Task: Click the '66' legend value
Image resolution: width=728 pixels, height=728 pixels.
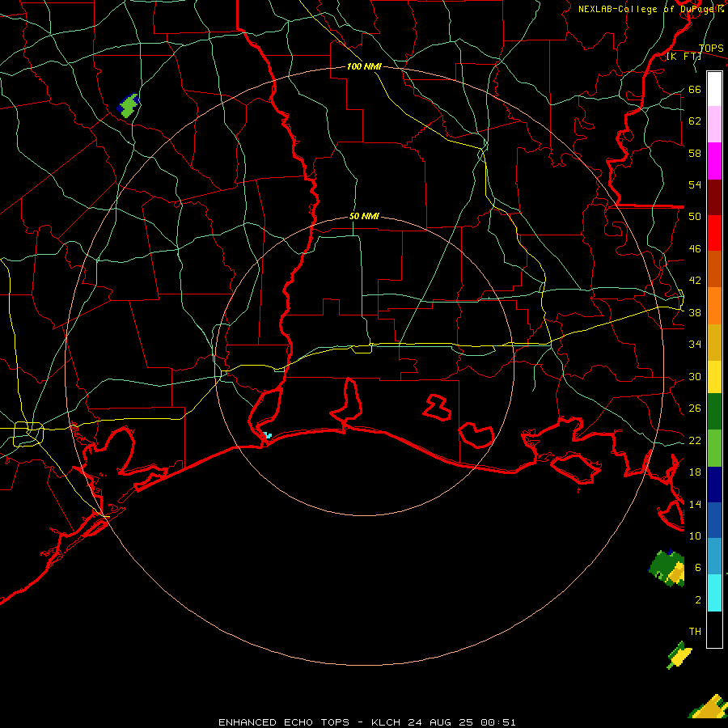Action: (x=695, y=89)
